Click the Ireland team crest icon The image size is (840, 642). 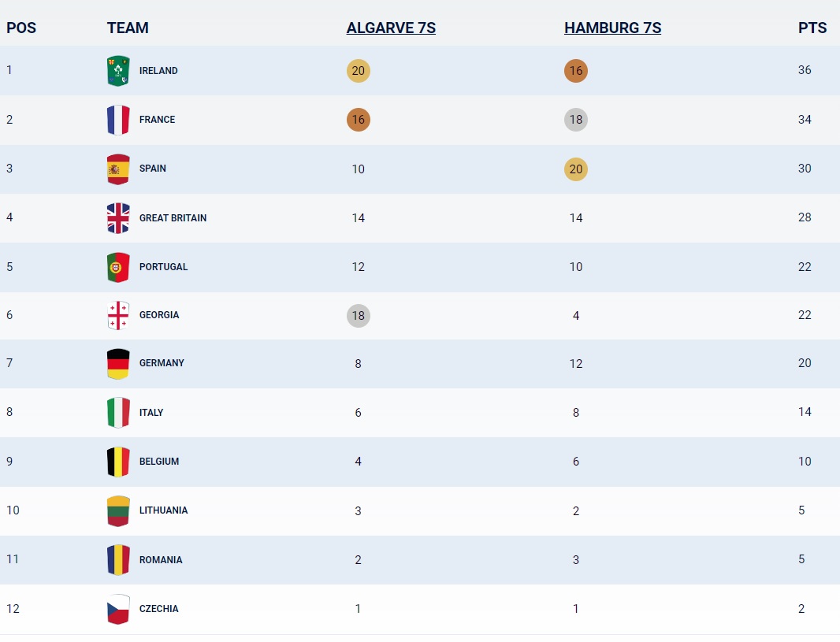coord(118,71)
